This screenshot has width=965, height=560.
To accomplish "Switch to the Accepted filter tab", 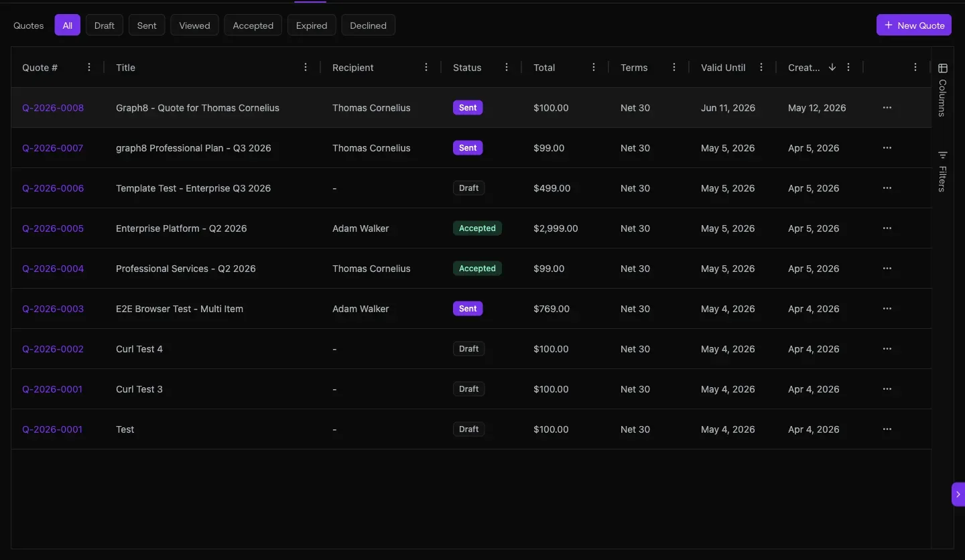I will click(x=253, y=25).
